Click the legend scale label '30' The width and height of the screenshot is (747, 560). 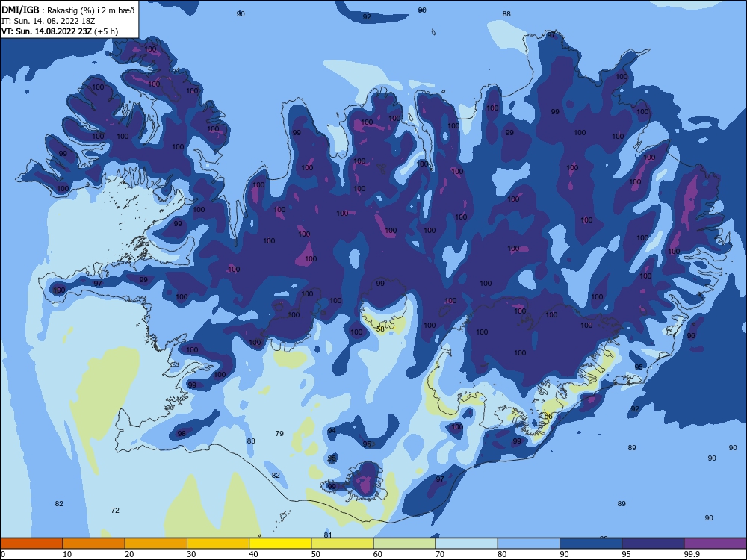(191, 554)
